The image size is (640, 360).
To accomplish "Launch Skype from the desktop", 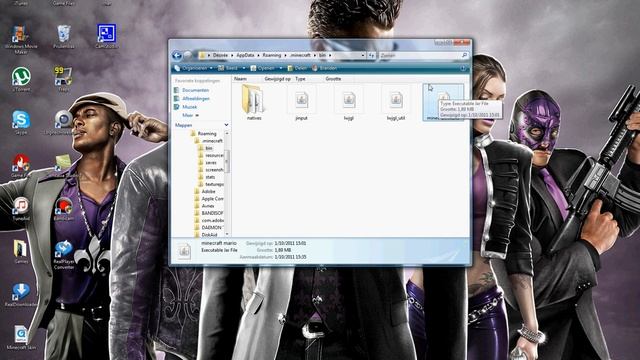I will pyautogui.click(x=20, y=122).
